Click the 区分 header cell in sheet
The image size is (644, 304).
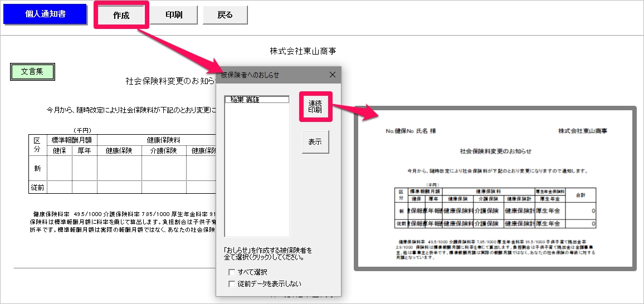(38, 145)
